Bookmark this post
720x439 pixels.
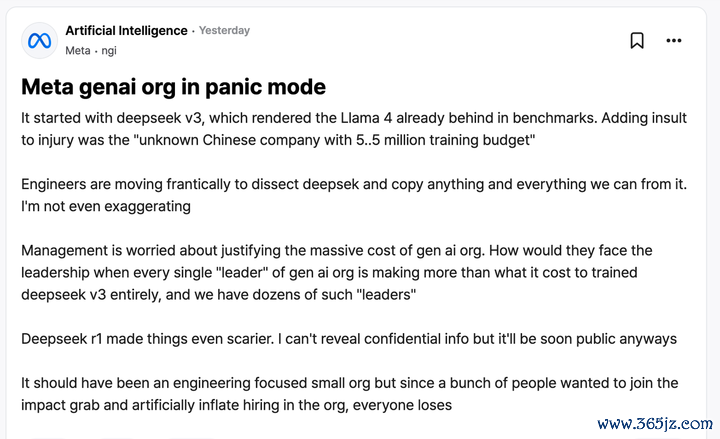[x=637, y=40]
